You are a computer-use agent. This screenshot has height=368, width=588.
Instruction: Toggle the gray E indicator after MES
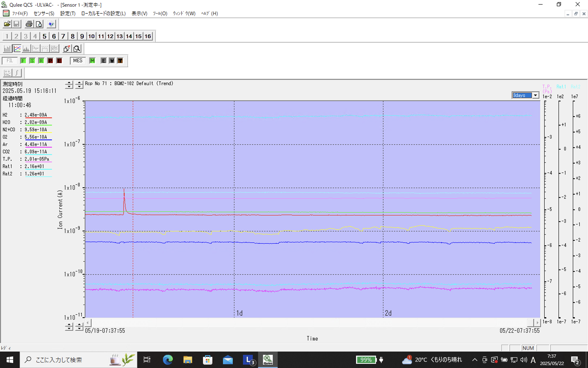(104, 61)
